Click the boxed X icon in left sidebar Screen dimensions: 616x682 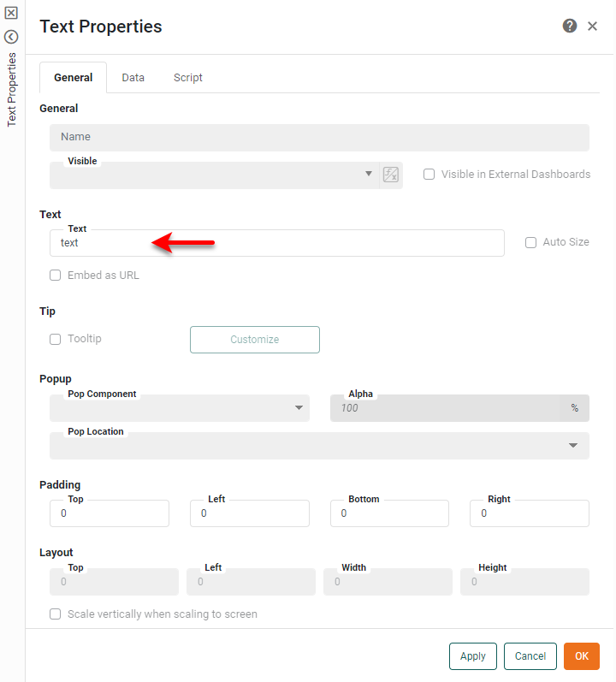point(11,13)
